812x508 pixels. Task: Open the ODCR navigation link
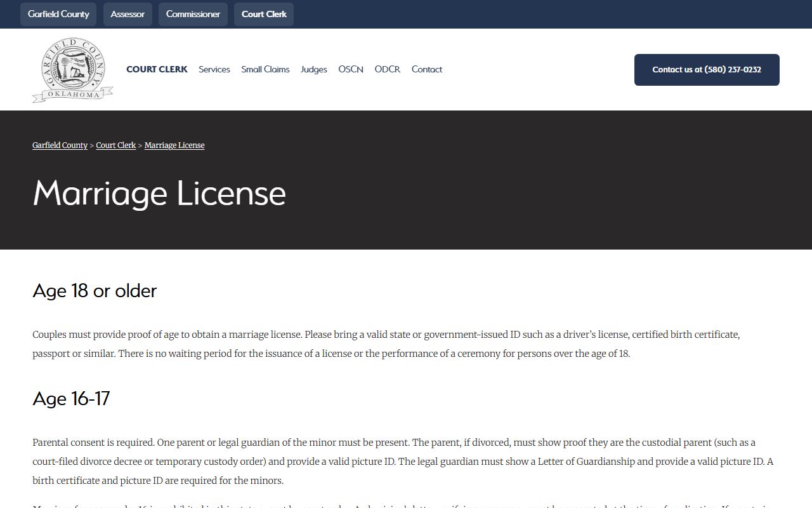[x=387, y=69]
